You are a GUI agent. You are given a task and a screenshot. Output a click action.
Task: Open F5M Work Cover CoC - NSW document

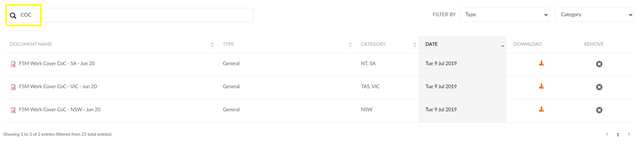pos(60,109)
